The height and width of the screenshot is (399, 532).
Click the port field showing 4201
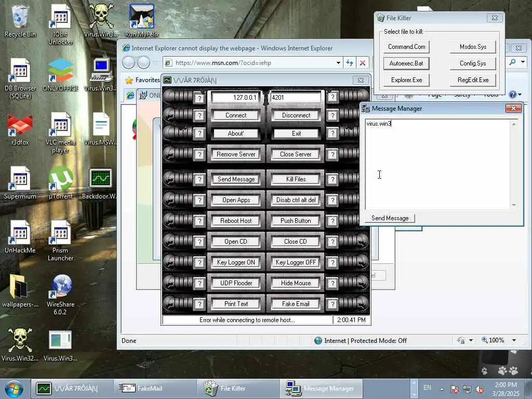coord(296,98)
